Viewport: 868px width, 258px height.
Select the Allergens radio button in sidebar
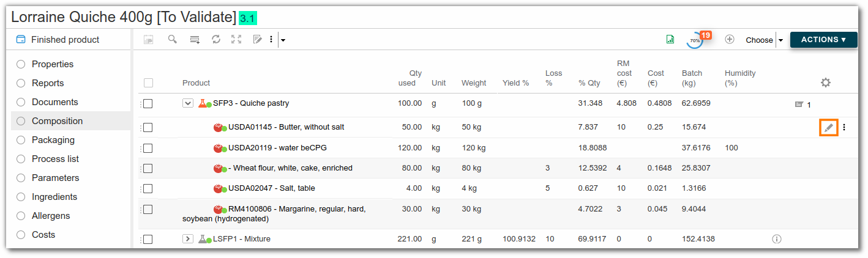tap(21, 216)
